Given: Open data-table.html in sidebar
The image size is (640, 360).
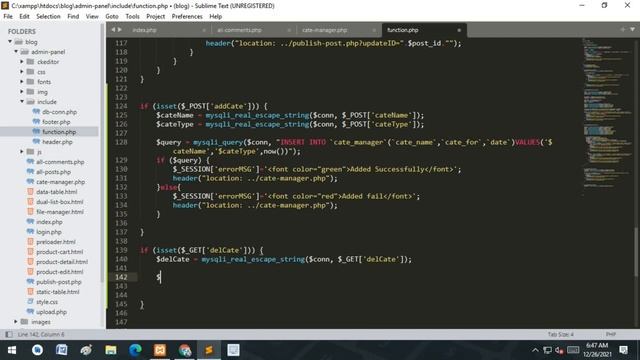Looking at the screenshot, I should pyautogui.click(x=56, y=192).
